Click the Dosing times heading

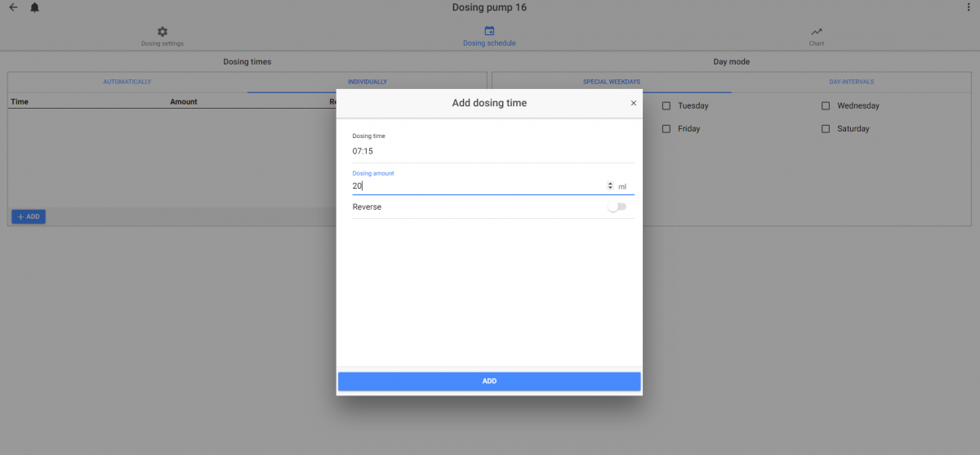(x=247, y=61)
